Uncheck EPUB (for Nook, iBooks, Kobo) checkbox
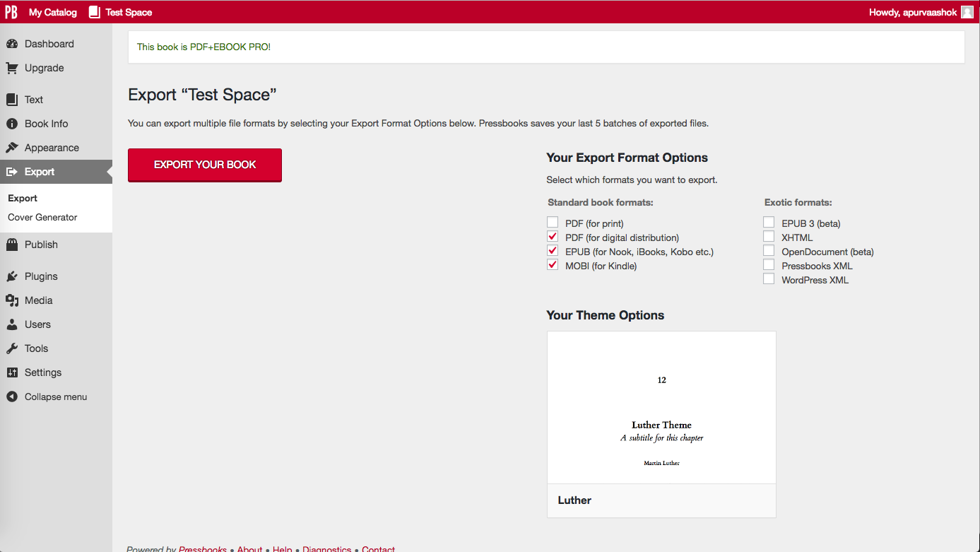980x552 pixels. pyautogui.click(x=553, y=251)
